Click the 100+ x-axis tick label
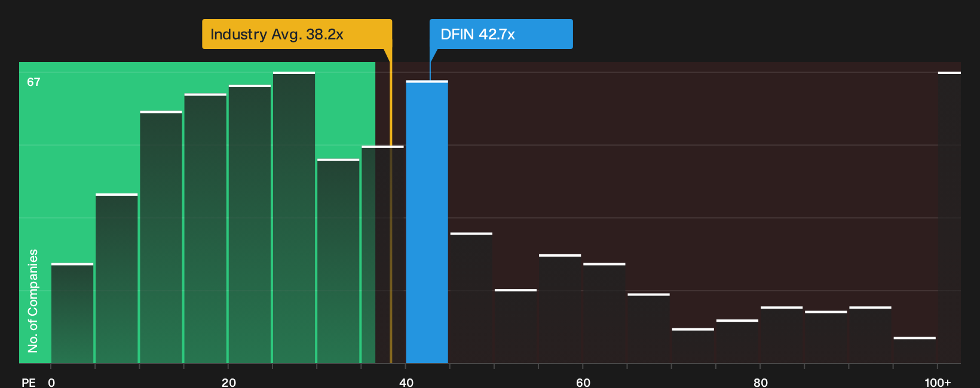 tap(938, 382)
